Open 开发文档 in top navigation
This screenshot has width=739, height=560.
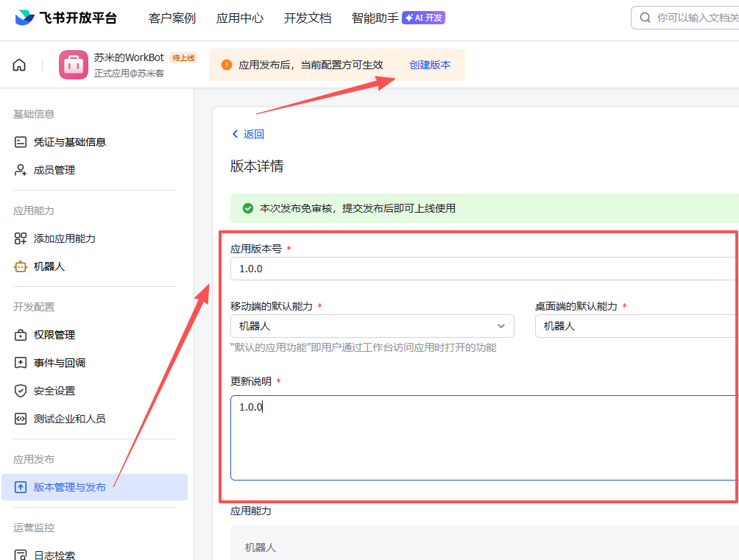click(307, 18)
